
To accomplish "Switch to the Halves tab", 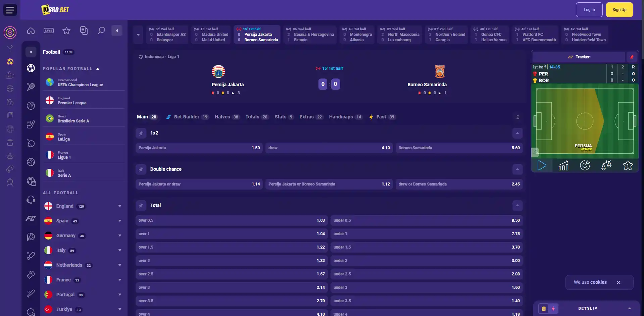I will tap(227, 117).
